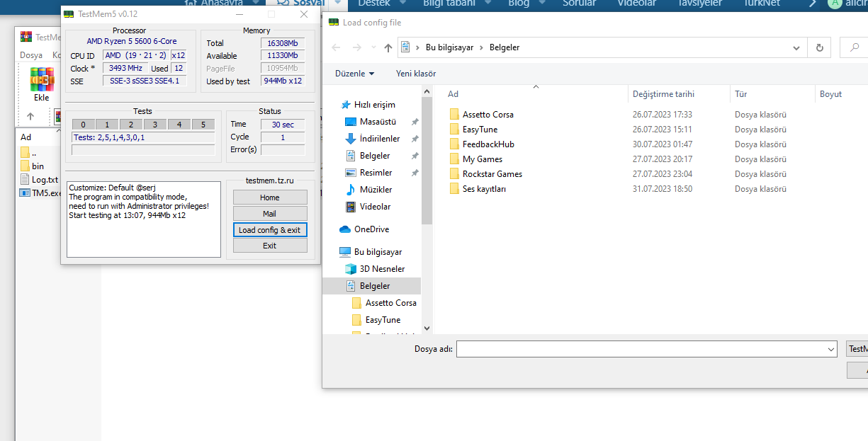Select EasyTune folder in file list
The image size is (868, 441).
coord(480,130)
